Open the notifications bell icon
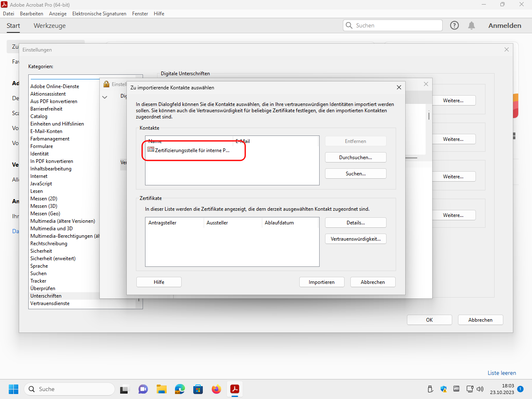The height and width of the screenshot is (399, 532). pos(471,25)
